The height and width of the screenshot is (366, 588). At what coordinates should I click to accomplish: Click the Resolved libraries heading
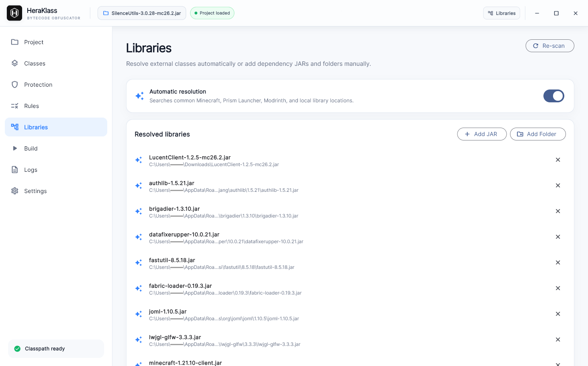tap(162, 134)
